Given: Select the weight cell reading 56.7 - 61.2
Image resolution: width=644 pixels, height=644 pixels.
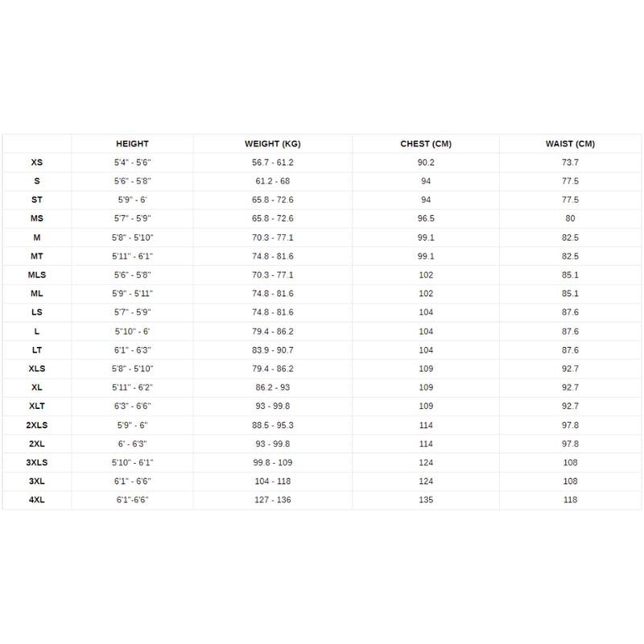Looking at the screenshot, I should 273,163.
